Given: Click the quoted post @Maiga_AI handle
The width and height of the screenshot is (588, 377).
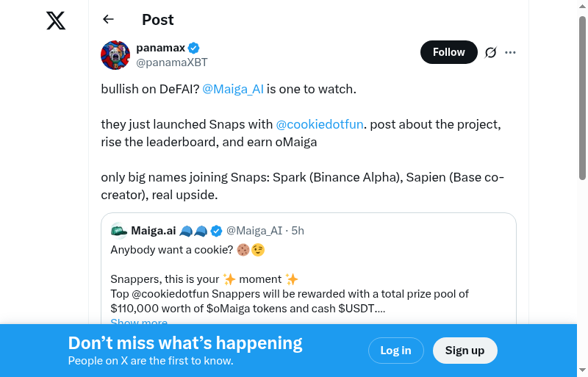Looking at the screenshot, I should 254,231.
